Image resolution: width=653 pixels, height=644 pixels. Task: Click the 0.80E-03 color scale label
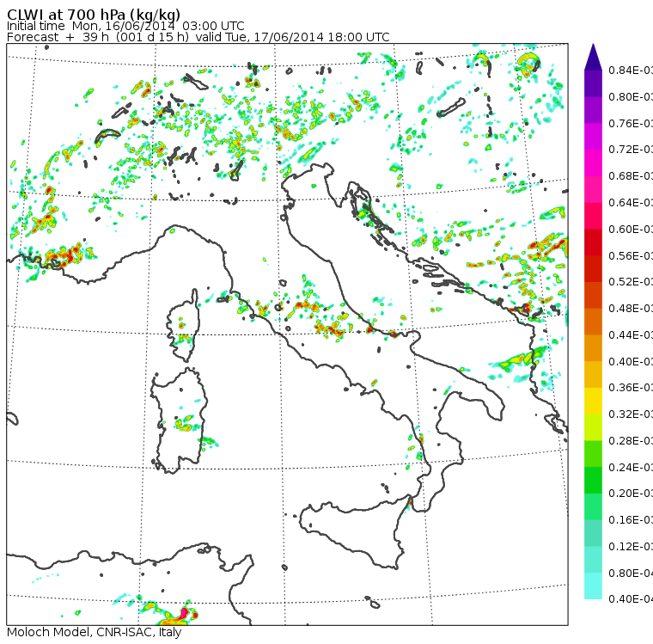[631, 96]
